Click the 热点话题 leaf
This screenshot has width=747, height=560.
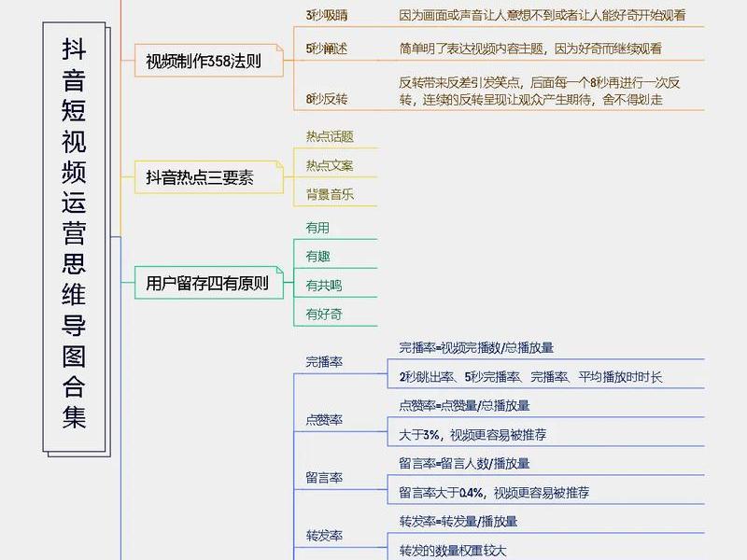(330, 136)
